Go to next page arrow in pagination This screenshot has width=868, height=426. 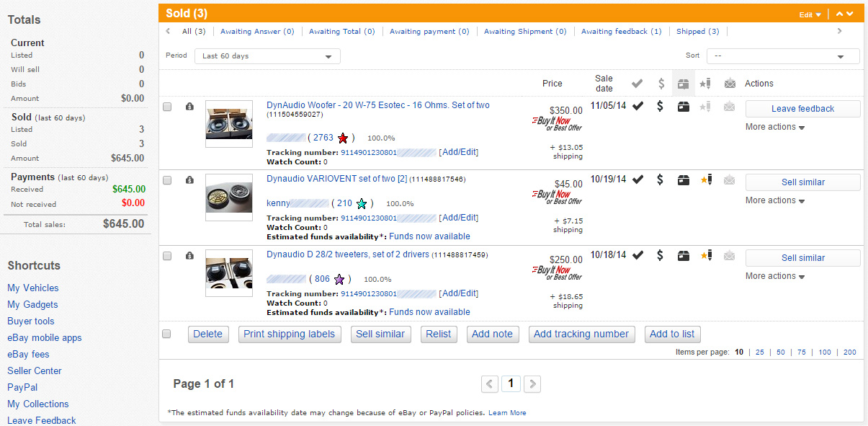pyautogui.click(x=532, y=384)
